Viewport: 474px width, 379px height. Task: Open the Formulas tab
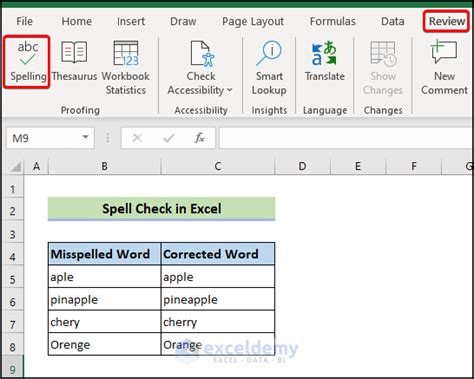(x=333, y=21)
